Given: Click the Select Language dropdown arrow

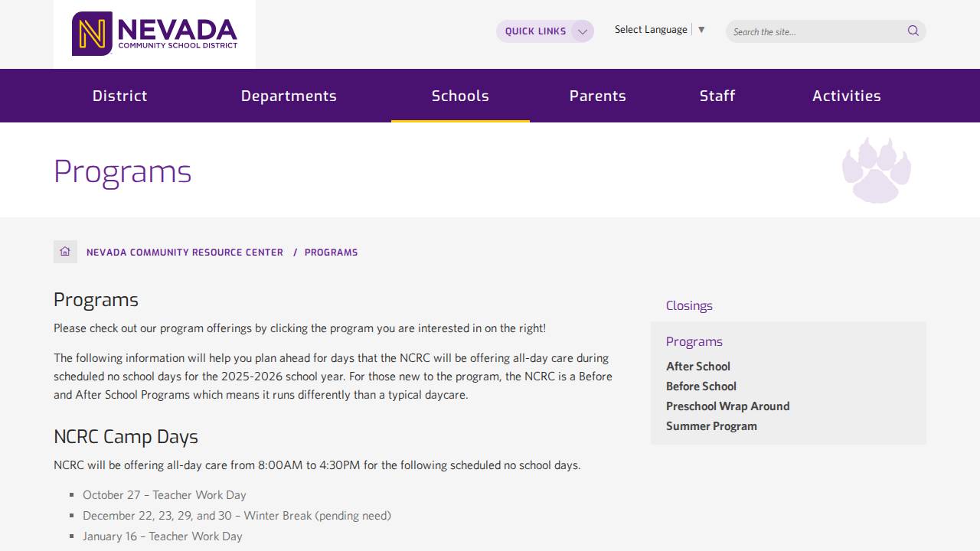Looking at the screenshot, I should point(701,28).
